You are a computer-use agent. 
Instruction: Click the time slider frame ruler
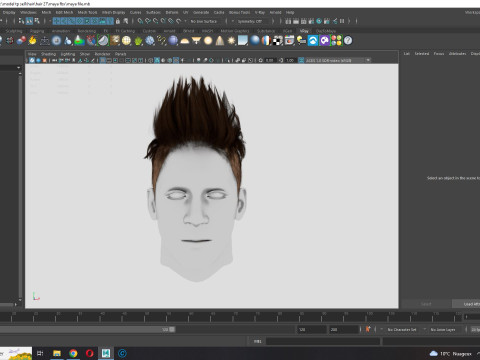[232, 317]
